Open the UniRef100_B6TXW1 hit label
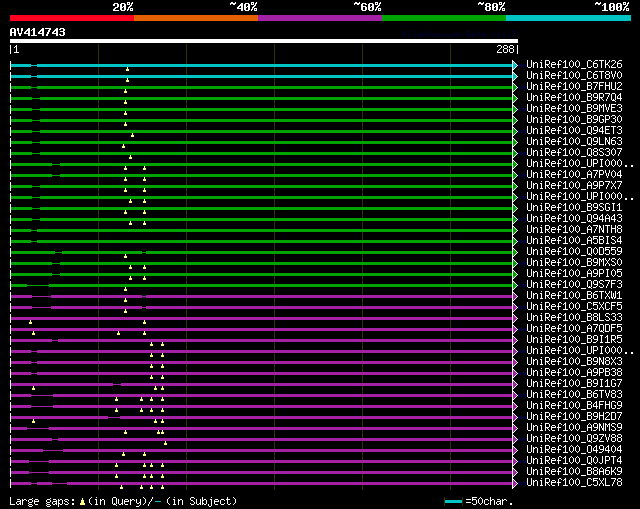The height and width of the screenshot is (509, 640). [x=573, y=295]
